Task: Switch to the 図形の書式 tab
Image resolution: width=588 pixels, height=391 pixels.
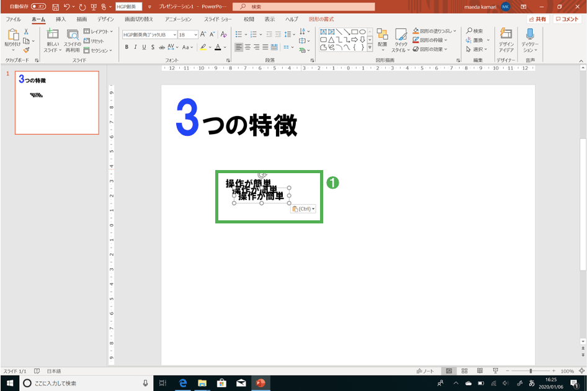Action: click(x=321, y=19)
